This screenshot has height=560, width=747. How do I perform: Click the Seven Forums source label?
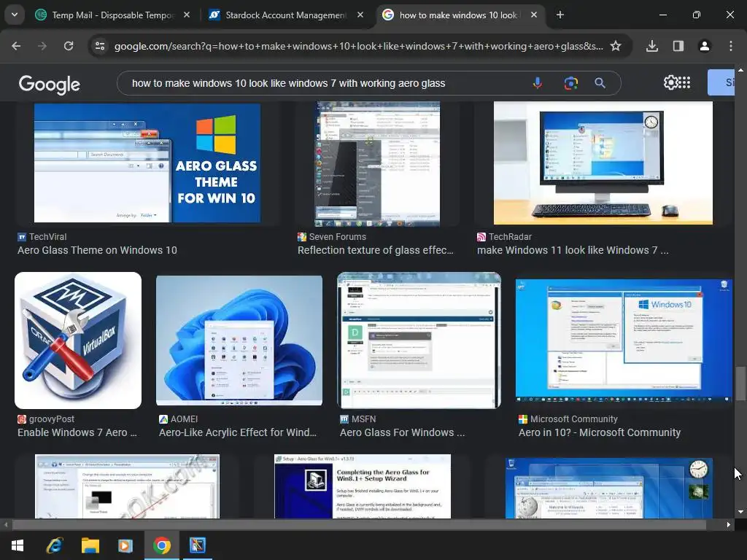tap(337, 237)
